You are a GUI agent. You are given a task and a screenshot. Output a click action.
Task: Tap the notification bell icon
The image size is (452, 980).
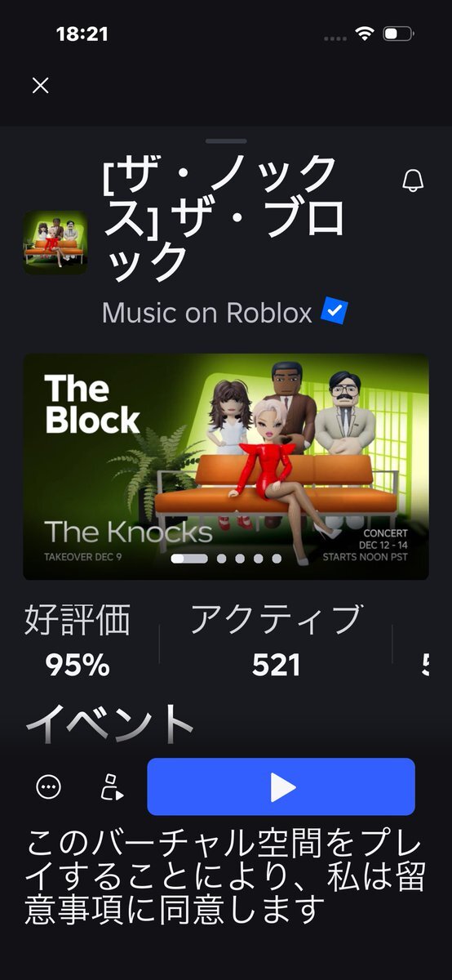[413, 181]
